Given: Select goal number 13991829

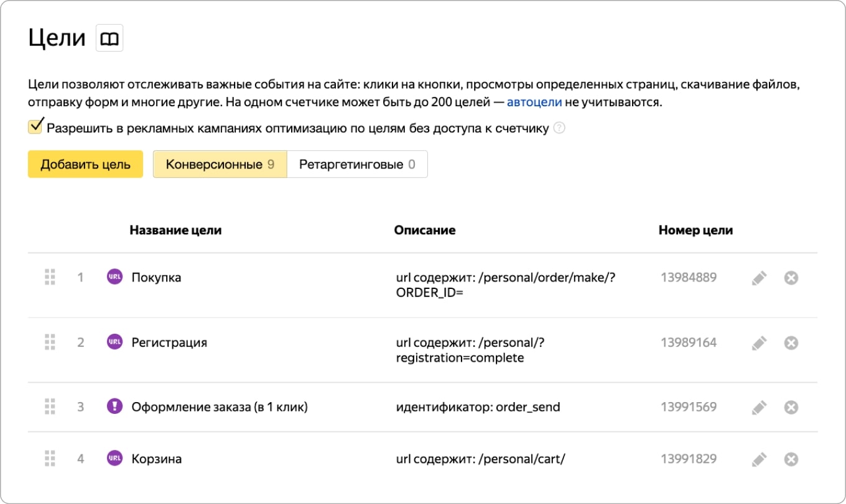Looking at the screenshot, I should pos(689,459).
